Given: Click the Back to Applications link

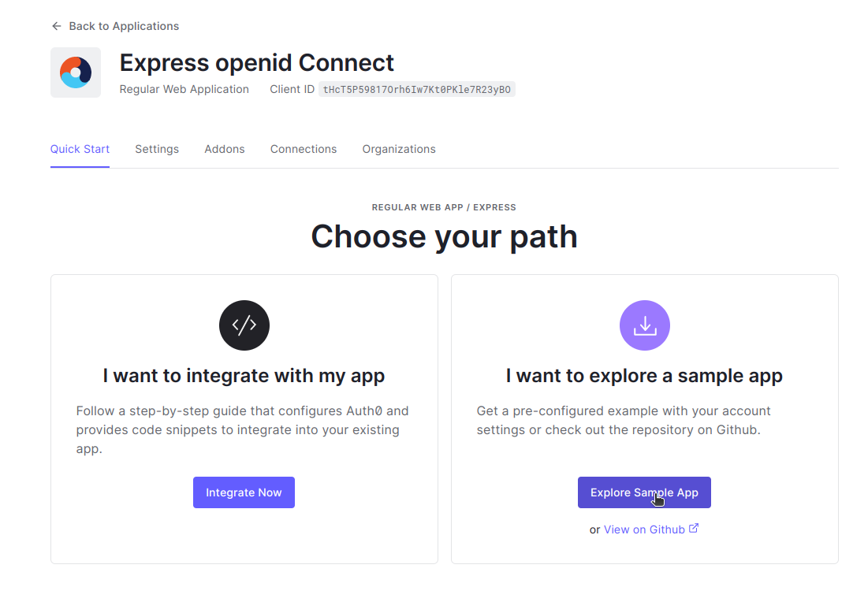Looking at the screenshot, I should pyautogui.click(x=124, y=26).
